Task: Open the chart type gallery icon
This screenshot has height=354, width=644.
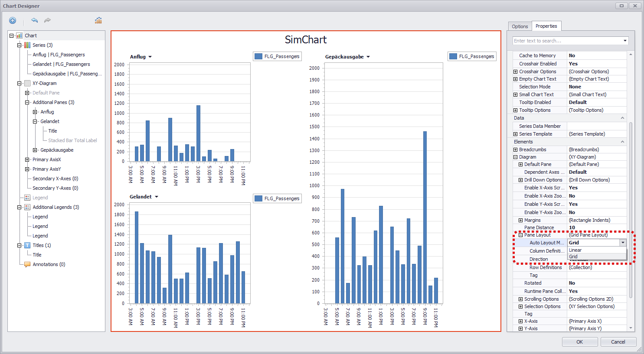Action: click(x=98, y=20)
